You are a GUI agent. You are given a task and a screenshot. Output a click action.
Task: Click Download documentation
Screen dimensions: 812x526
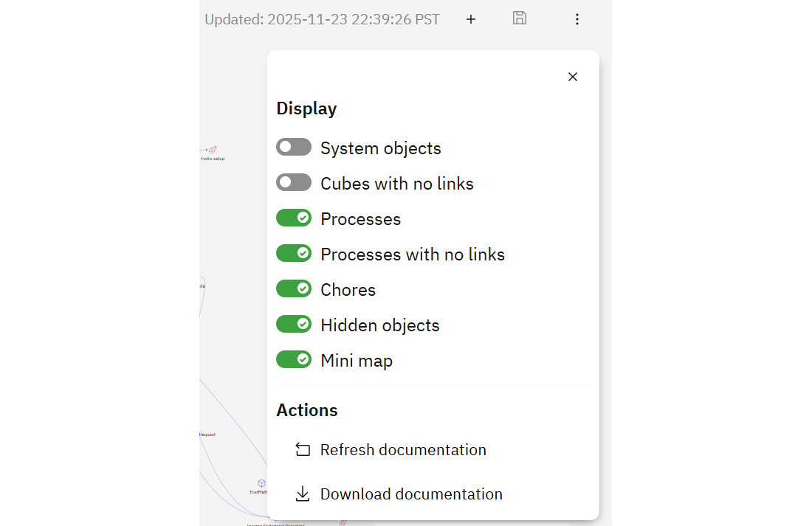click(411, 494)
